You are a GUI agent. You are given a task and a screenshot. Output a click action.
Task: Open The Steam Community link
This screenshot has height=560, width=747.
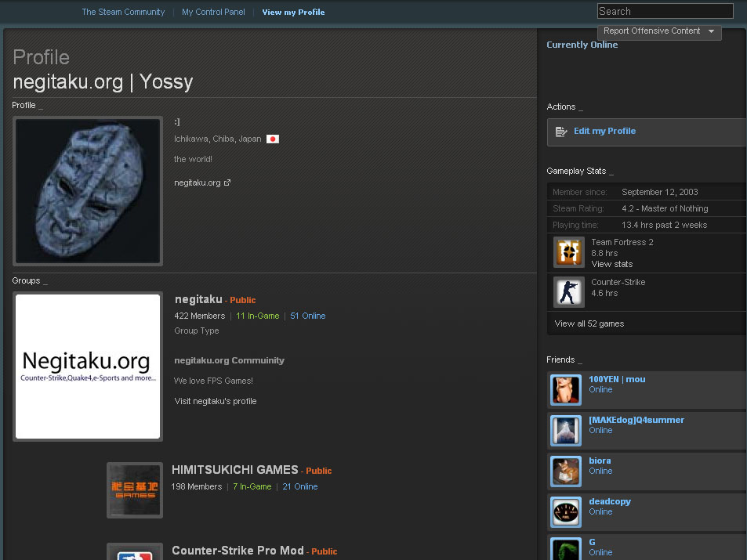pyautogui.click(x=123, y=12)
